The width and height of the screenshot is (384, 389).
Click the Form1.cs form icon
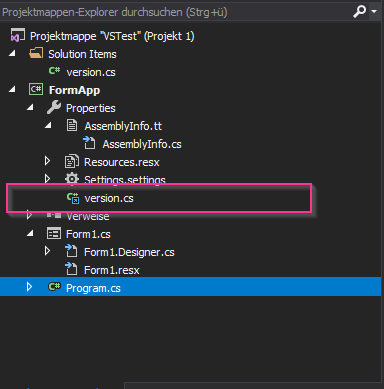(x=54, y=233)
